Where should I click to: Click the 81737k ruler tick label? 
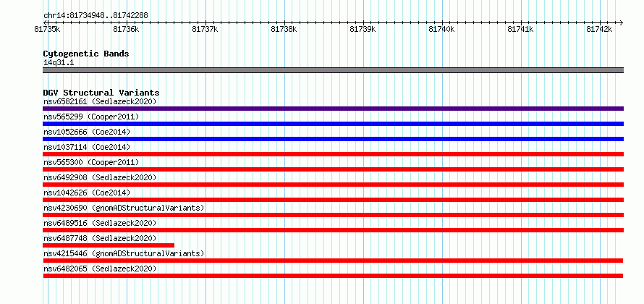[206, 29]
